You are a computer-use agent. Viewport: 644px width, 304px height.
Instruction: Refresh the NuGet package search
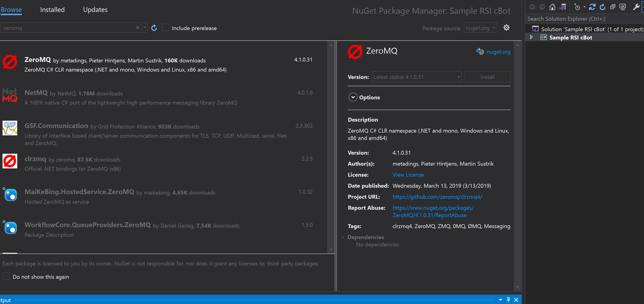(154, 28)
